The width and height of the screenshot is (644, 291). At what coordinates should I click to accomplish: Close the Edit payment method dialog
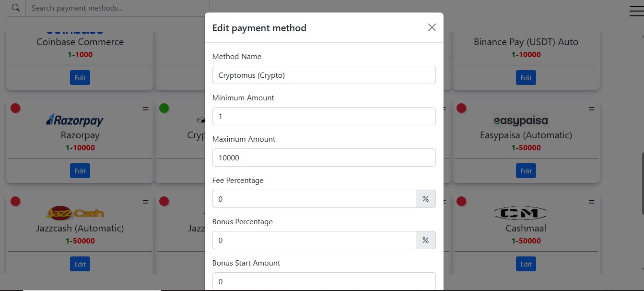pyautogui.click(x=432, y=27)
